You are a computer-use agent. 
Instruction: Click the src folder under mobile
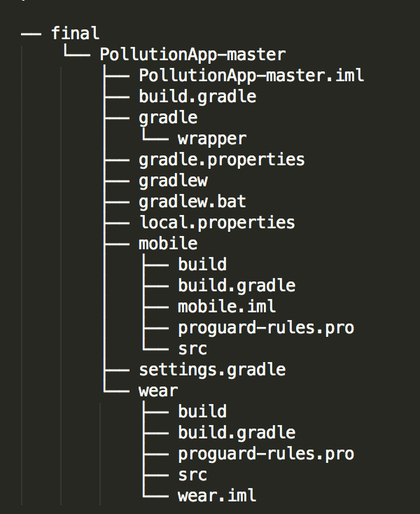pos(192,349)
